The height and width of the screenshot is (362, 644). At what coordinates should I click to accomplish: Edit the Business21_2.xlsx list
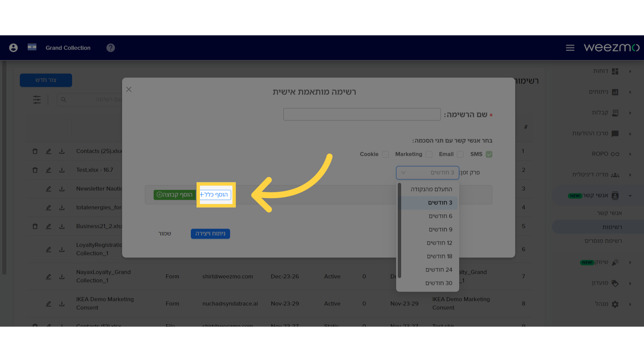[x=48, y=226]
